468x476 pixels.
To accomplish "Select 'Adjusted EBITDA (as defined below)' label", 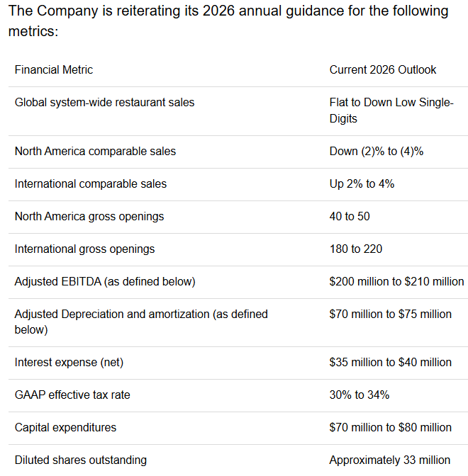I will (105, 282).
